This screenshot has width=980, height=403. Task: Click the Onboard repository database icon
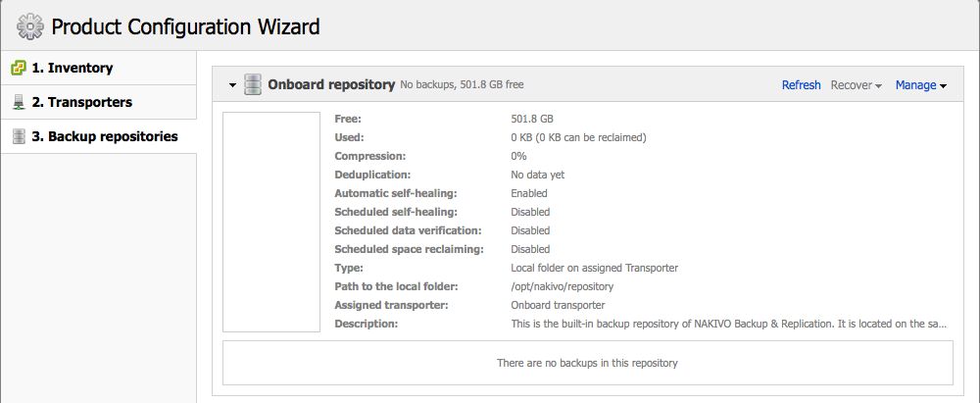pos(253,84)
